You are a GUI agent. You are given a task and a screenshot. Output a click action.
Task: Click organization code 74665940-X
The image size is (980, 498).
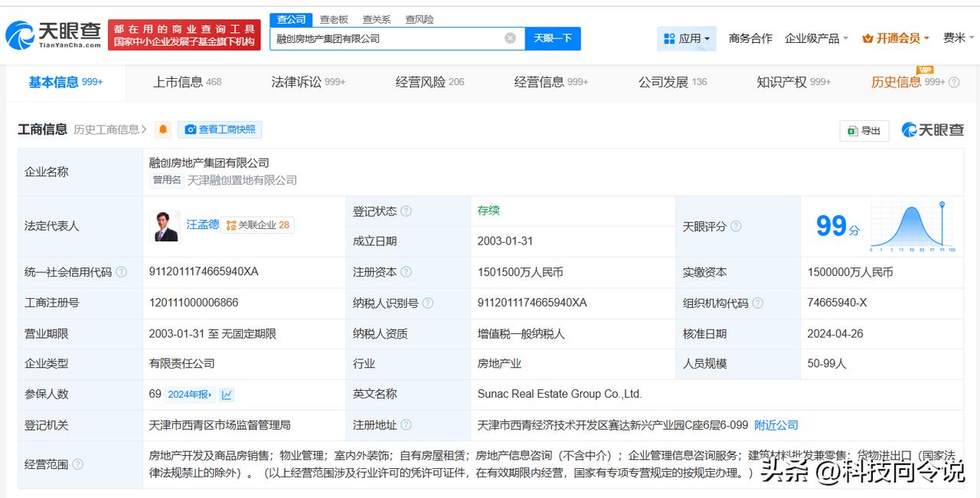(837, 303)
